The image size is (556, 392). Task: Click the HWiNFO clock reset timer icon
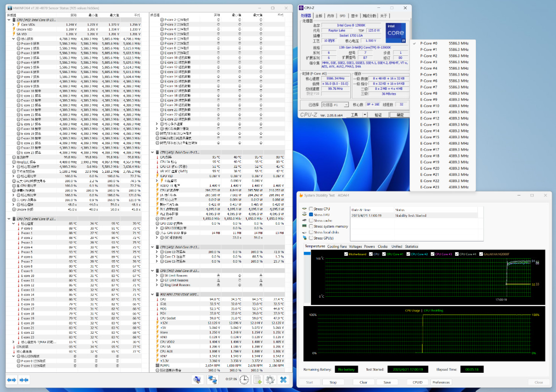(244, 380)
